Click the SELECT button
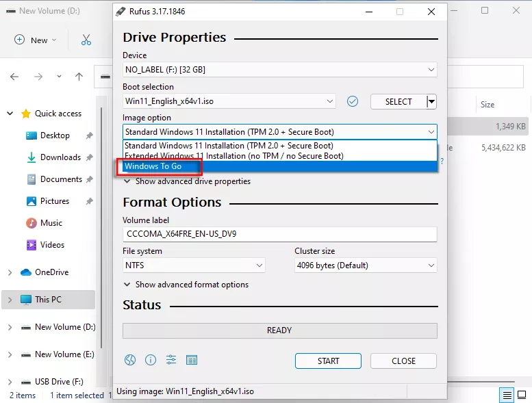The width and height of the screenshot is (532, 403). pos(398,101)
